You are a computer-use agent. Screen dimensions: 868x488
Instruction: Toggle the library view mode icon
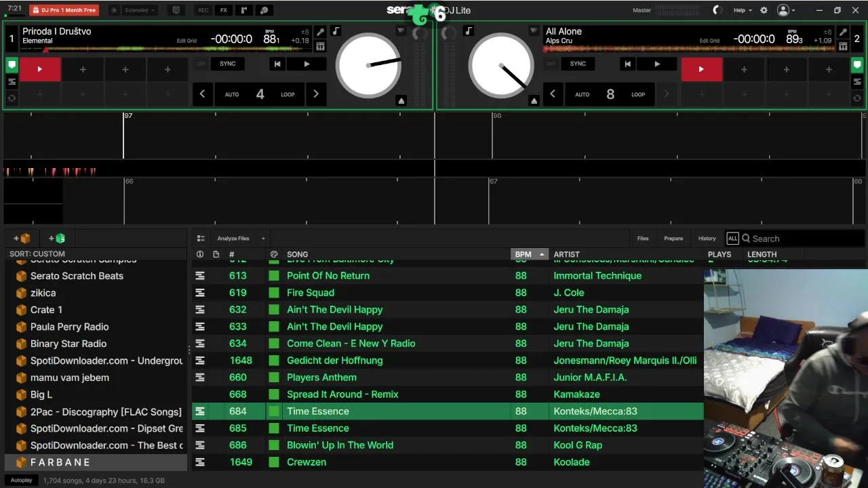[x=201, y=239]
